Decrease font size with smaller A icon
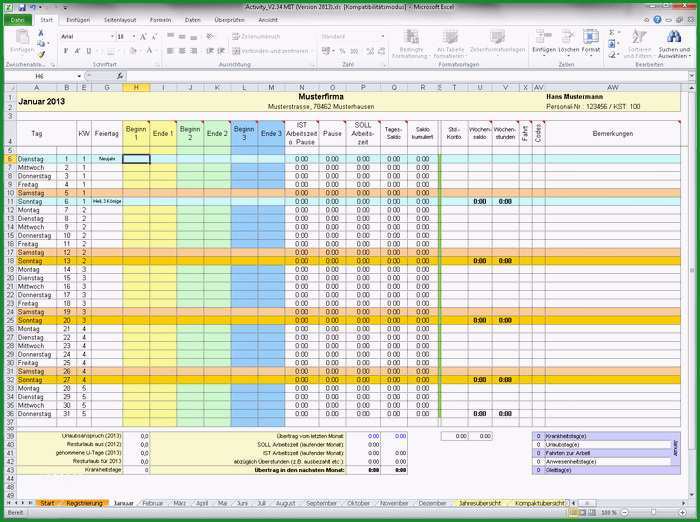 point(154,37)
